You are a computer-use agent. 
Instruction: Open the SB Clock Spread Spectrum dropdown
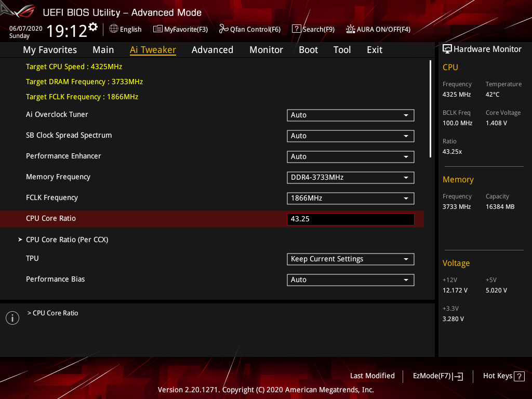351,136
